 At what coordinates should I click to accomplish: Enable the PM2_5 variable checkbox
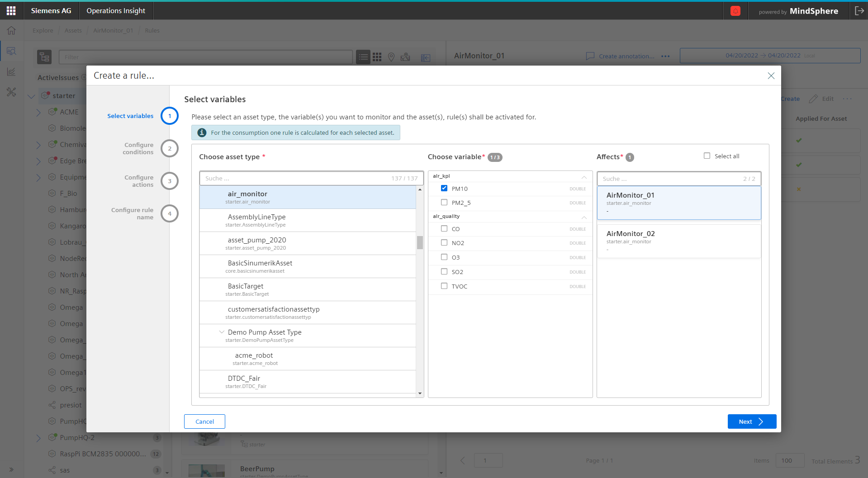click(x=444, y=203)
